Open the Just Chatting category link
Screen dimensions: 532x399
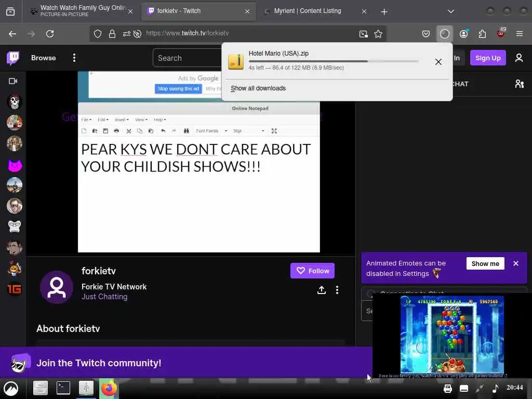104,297
